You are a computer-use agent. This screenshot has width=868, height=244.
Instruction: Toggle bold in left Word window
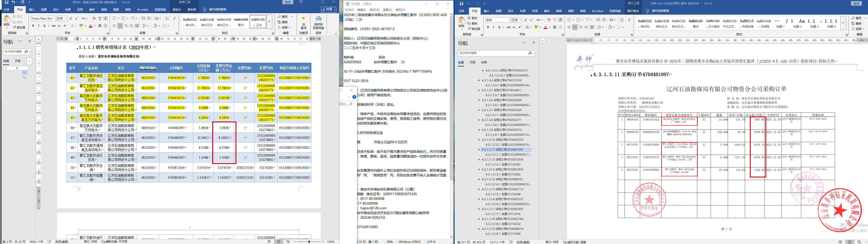[33, 26]
